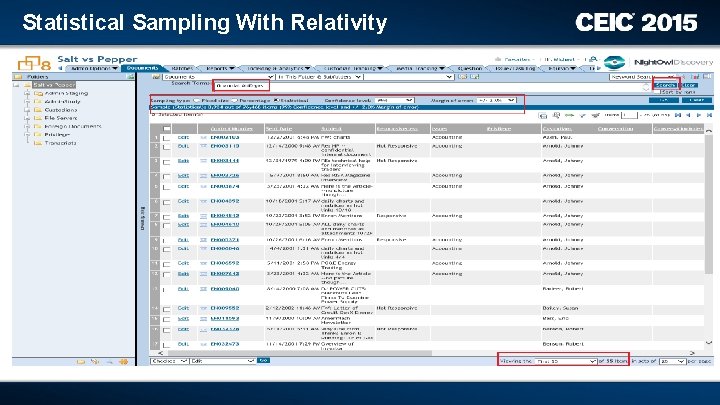This screenshot has width=720, height=405.
Task: Open the document icon in row 3
Action: coord(203,161)
